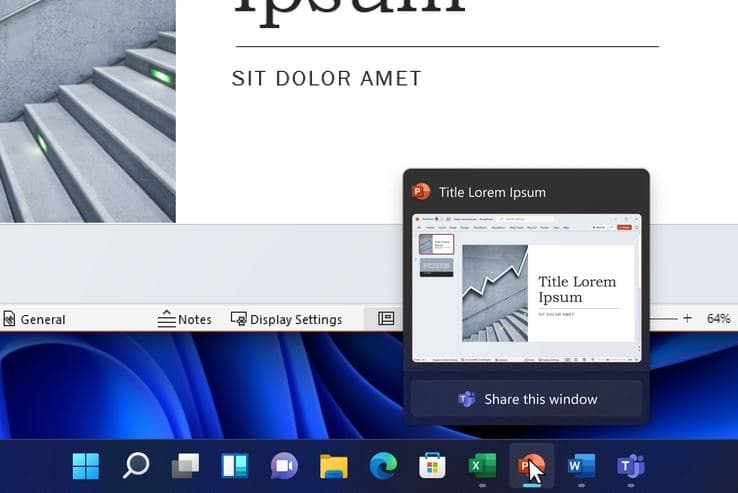Open Display Settings in status bar
Viewport: 738px width, 493px height.
coord(286,319)
